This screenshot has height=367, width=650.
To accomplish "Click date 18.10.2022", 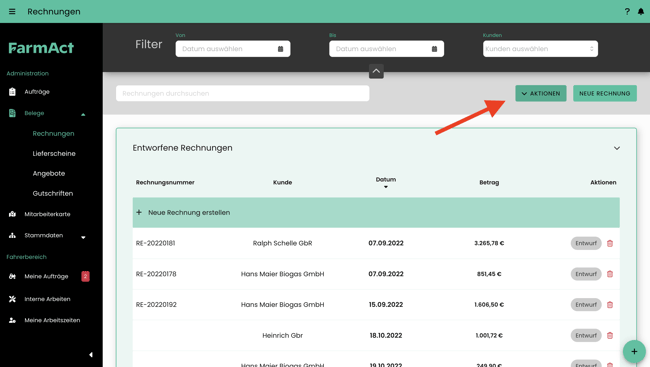I will pos(386,335).
